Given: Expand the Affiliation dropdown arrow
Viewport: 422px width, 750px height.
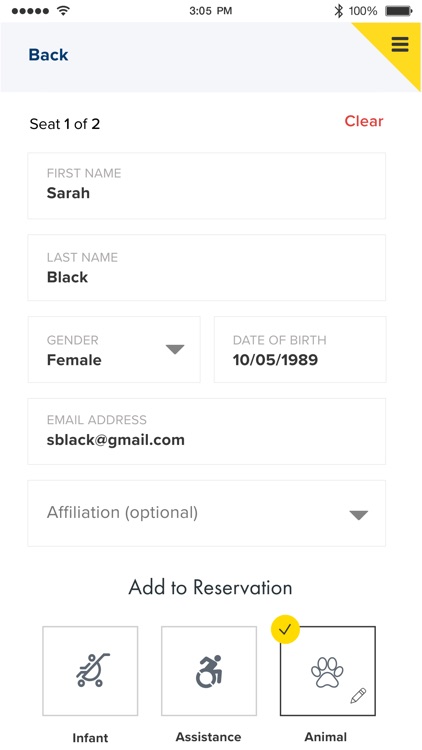Looking at the screenshot, I should pyautogui.click(x=358, y=515).
